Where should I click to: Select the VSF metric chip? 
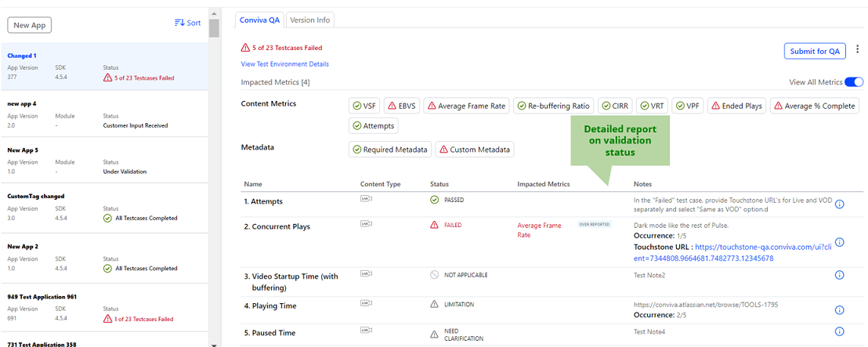[365, 106]
